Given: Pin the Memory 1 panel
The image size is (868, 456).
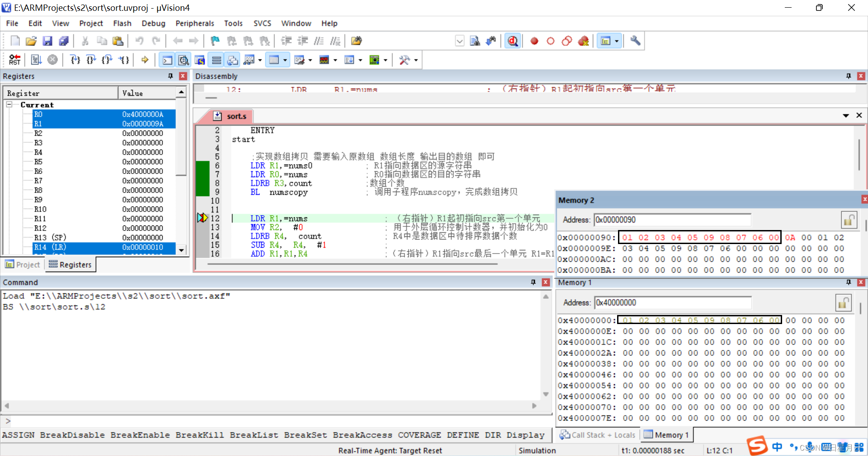Looking at the screenshot, I should (x=849, y=282).
